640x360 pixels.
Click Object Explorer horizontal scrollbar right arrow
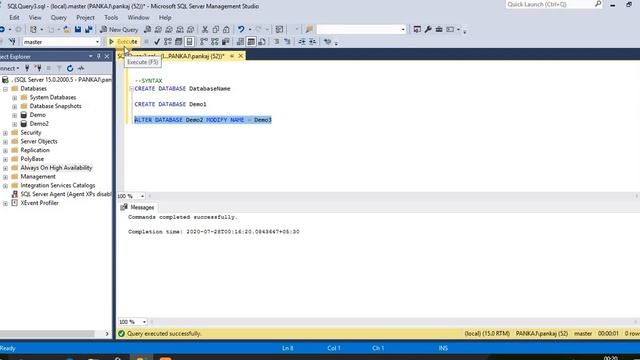coord(107,334)
